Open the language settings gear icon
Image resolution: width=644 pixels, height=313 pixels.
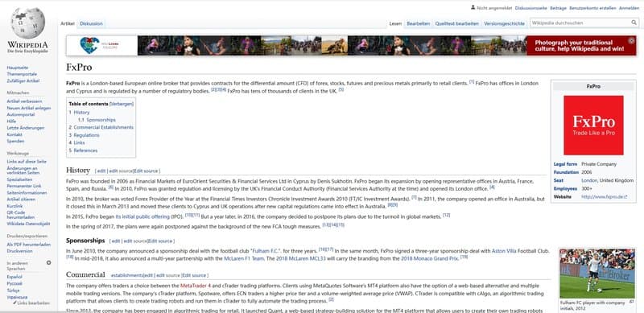(x=48, y=262)
